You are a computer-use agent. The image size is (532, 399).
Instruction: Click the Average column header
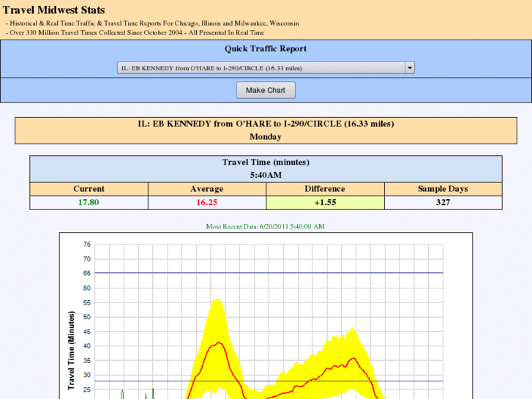pyautogui.click(x=206, y=189)
